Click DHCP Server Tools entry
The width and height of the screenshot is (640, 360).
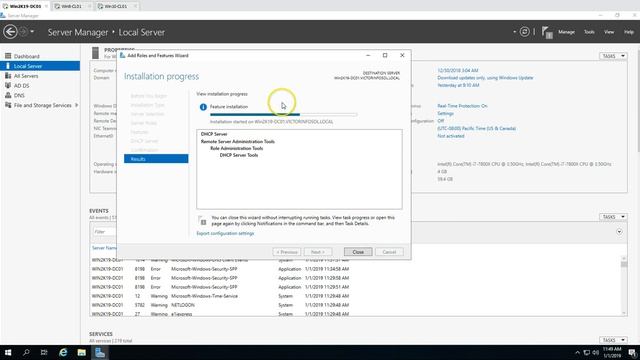point(239,155)
